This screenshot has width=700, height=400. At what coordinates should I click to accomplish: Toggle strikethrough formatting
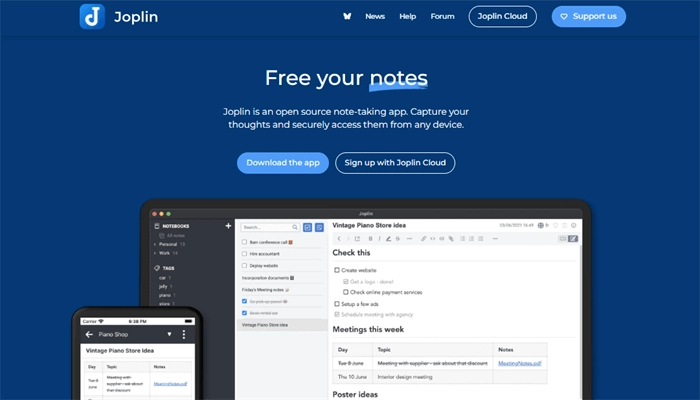click(x=398, y=239)
